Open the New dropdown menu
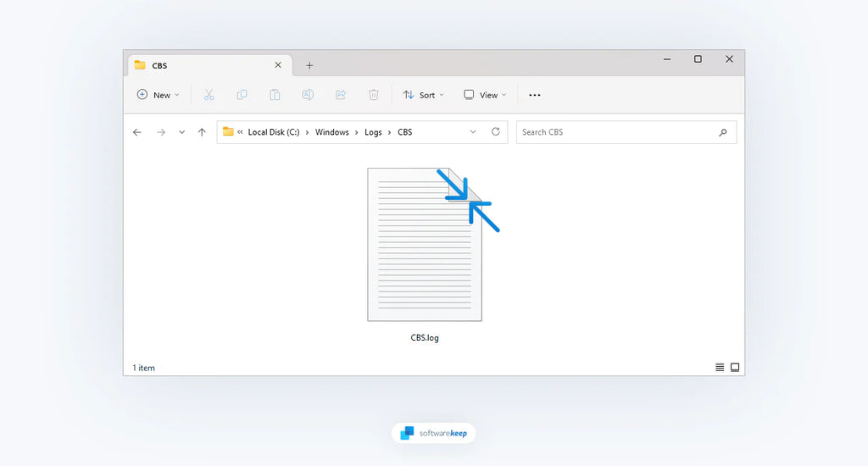Viewport: 868px width, 466px height. point(159,95)
